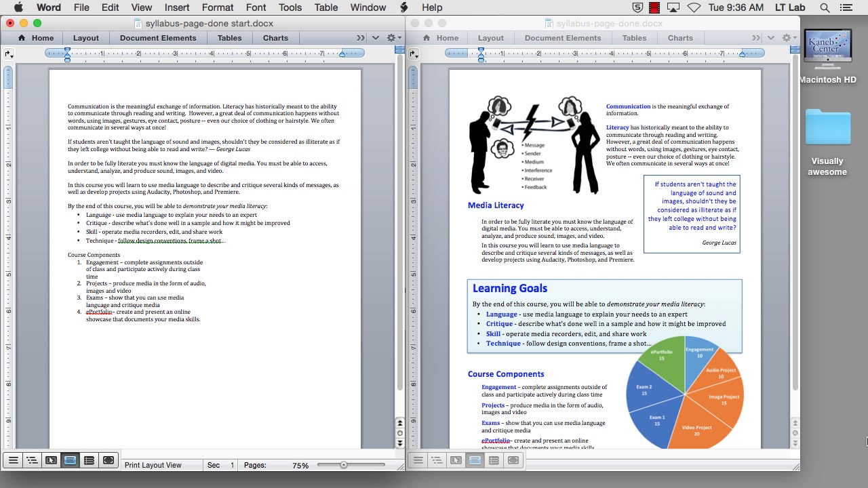Click the pie chart in right document

coord(685,392)
